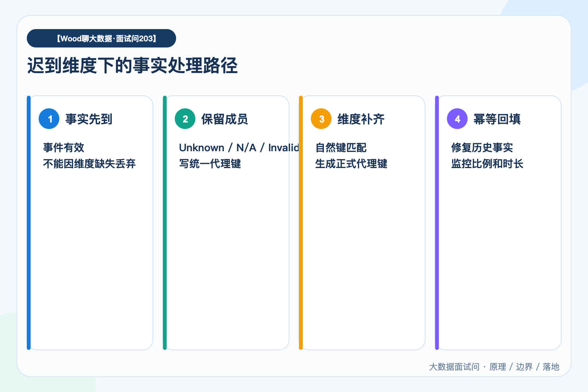
Task: Click the purple step 4 circle
Action: (x=457, y=119)
